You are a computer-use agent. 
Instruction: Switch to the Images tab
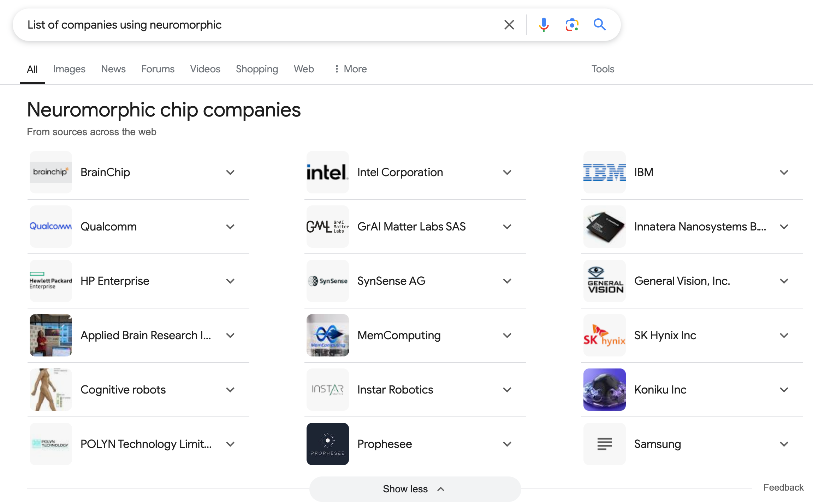pyautogui.click(x=69, y=69)
